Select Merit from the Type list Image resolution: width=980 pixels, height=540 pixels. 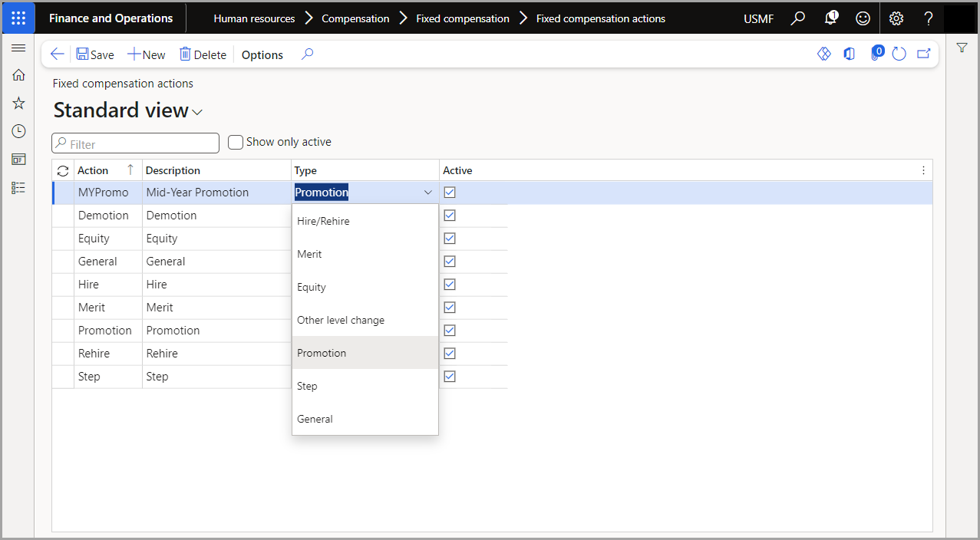pos(365,254)
